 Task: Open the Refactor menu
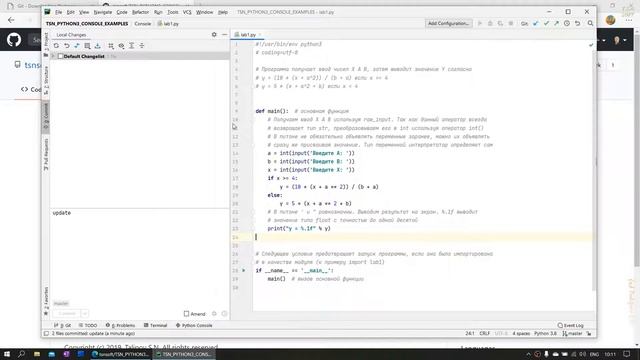point(140,12)
